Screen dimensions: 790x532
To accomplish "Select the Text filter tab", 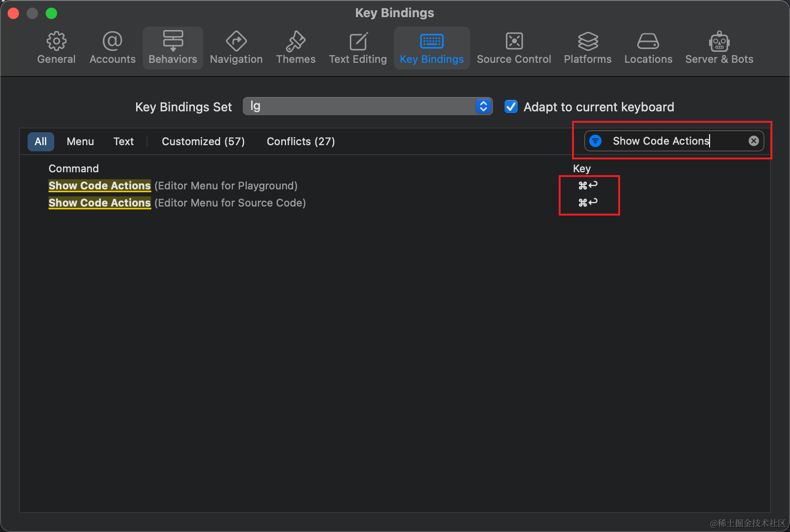I will (x=124, y=141).
